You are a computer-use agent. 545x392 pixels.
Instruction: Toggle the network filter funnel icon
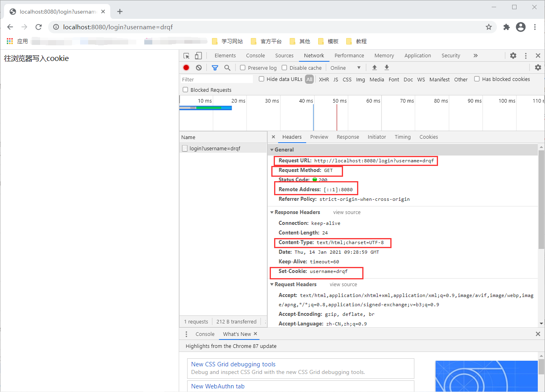[x=215, y=68]
